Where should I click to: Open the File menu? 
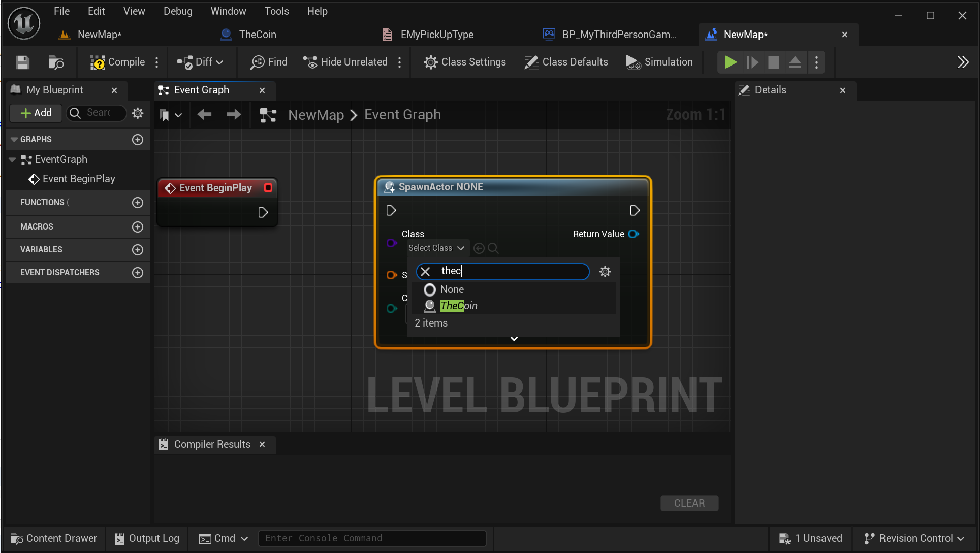(61, 11)
